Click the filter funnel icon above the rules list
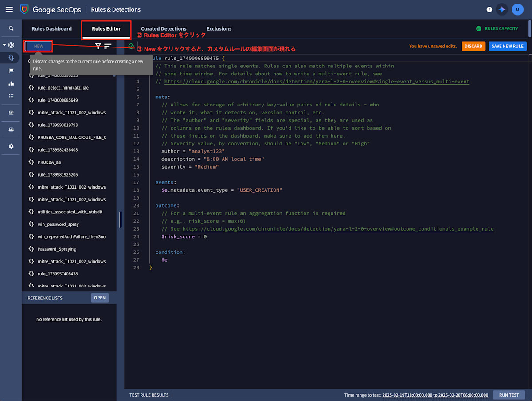532x401 pixels. tap(98, 46)
